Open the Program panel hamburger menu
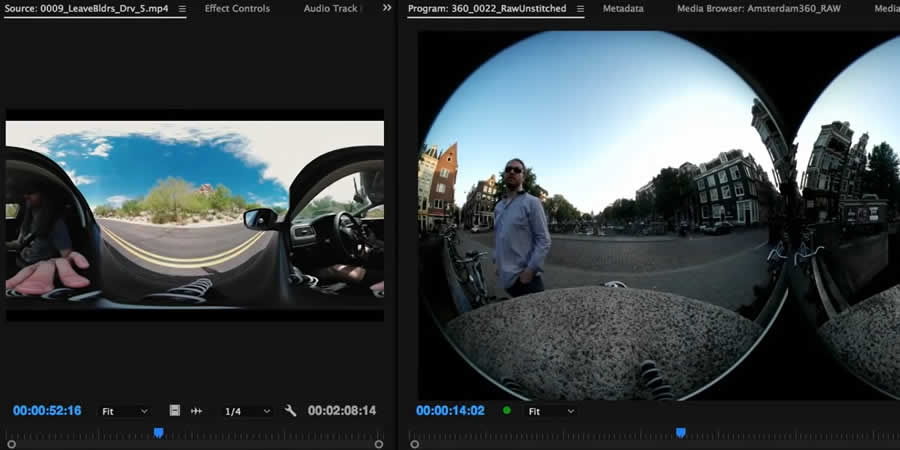Screen dimensions: 900x450 tap(580, 9)
